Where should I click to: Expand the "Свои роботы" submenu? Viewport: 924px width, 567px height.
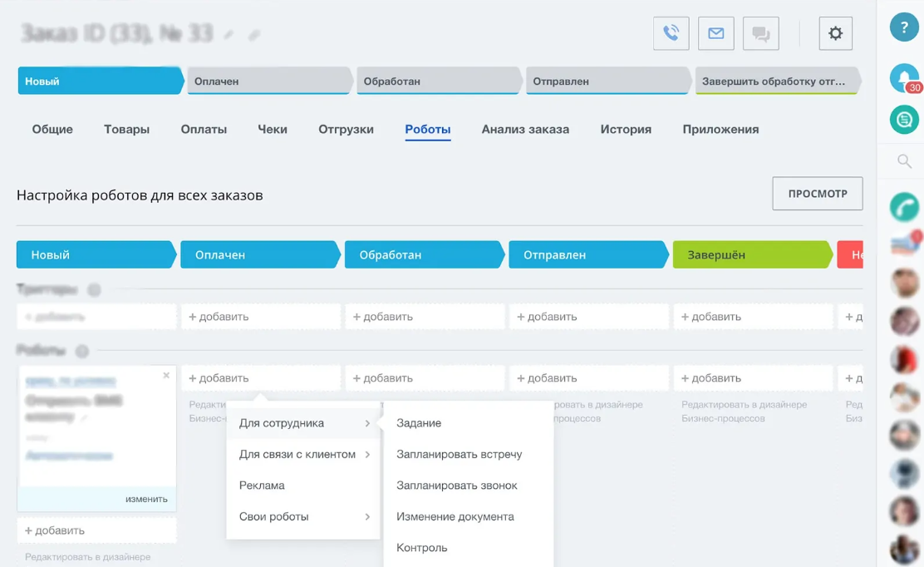[x=302, y=517]
